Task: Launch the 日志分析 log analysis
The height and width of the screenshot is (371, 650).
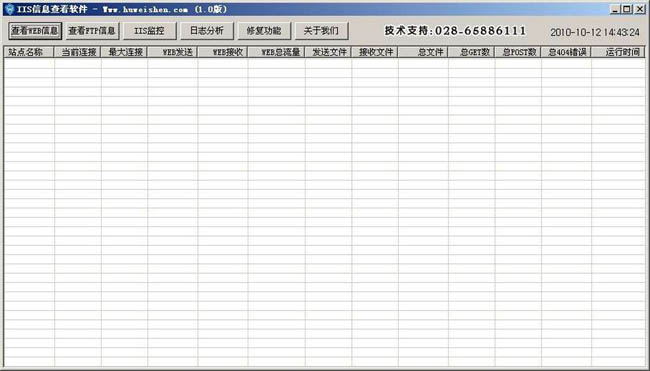Action: click(207, 31)
